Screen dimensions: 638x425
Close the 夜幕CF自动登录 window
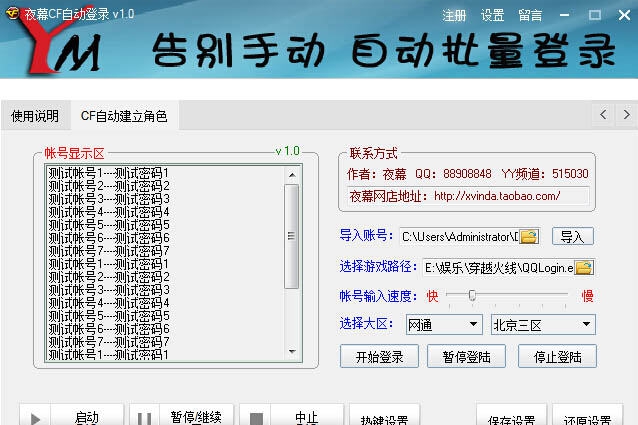tap(624, 15)
